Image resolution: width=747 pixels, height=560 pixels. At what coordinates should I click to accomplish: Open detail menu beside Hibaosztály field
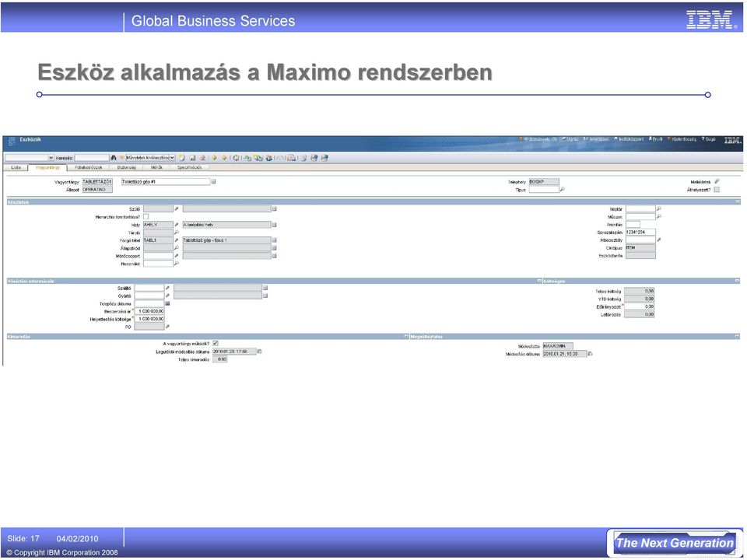659,240
